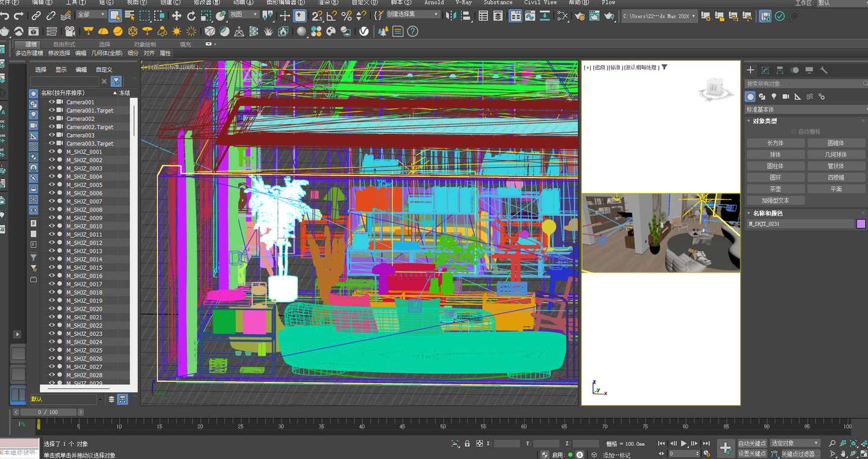Screen dimensions: 868x459
Task: Select the Lights category icon in Create panel
Action: click(774, 97)
